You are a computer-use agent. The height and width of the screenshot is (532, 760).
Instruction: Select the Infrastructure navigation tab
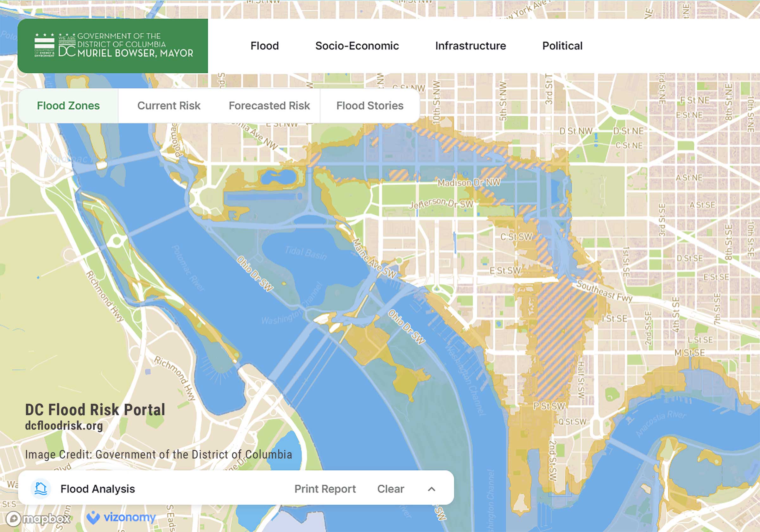(x=471, y=46)
